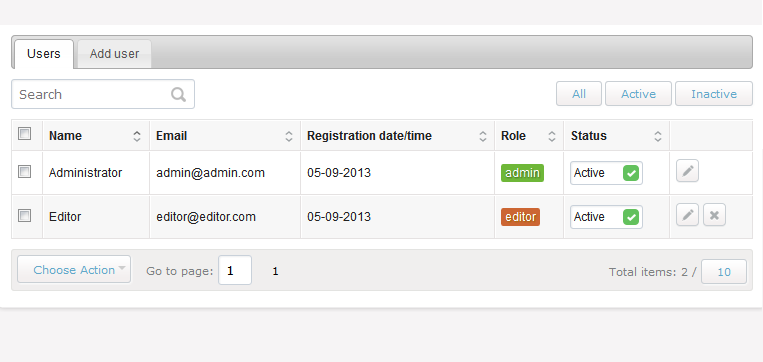Viewport: 763px width, 362px height.
Task: Edit the Administrator user with pencil icon
Action: [x=687, y=171]
